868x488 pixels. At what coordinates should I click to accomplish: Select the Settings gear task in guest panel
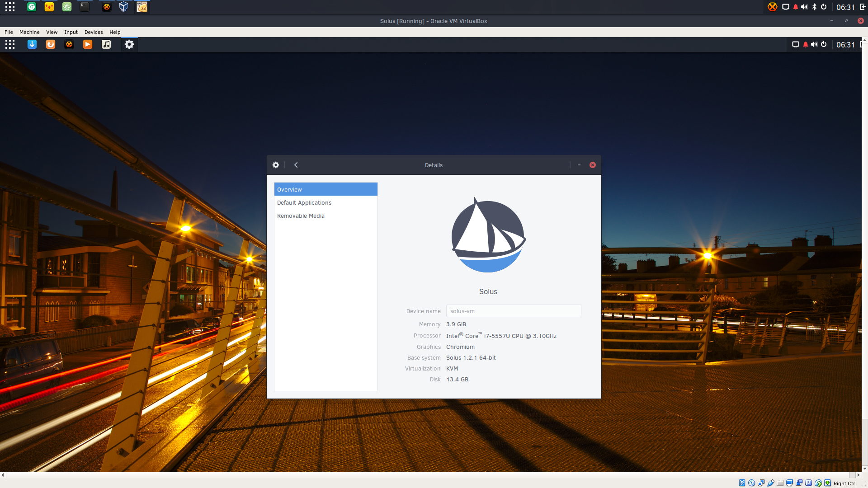[x=129, y=44]
